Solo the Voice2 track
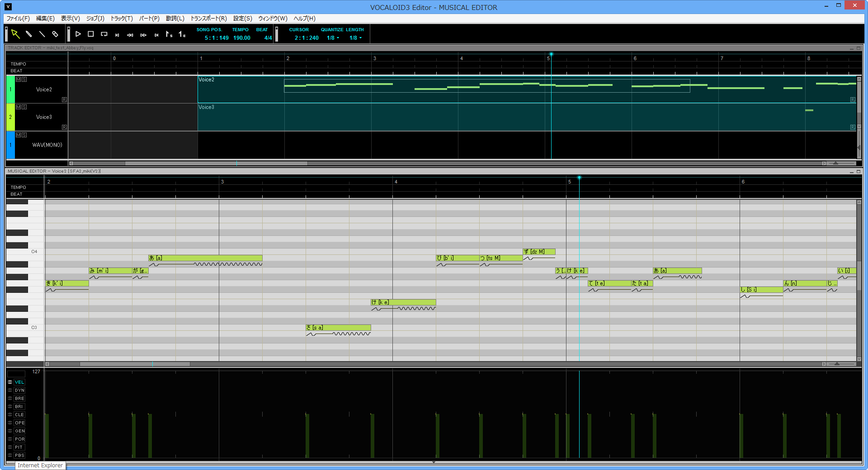Screen dimensions: 868x470 coord(24,80)
